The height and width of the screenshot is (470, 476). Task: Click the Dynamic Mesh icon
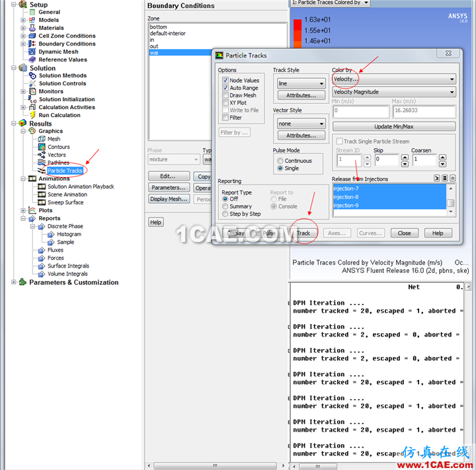(x=32, y=52)
